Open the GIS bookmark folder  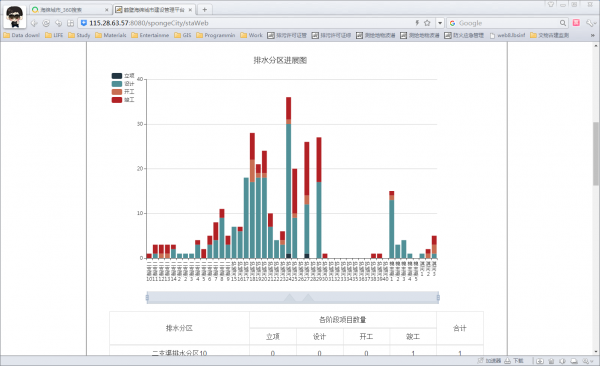tap(183, 35)
